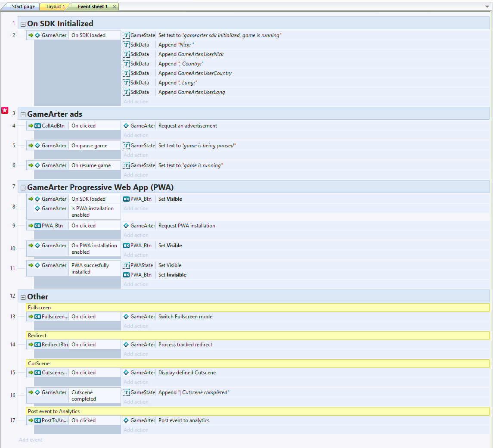Viewport: 493px width, 448px height.
Task: Switch to the Layout 1 tab
Action: [55, 6]
